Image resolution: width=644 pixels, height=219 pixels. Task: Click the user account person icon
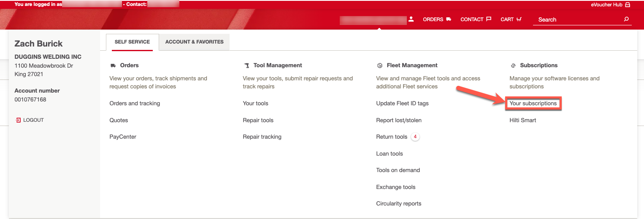click(411, 19)
